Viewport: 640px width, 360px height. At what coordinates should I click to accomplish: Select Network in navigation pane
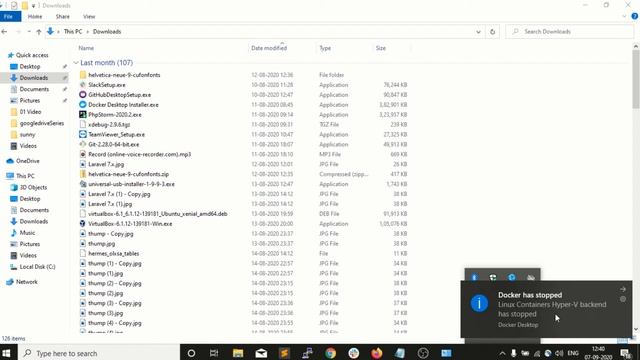tap(27, 282)
